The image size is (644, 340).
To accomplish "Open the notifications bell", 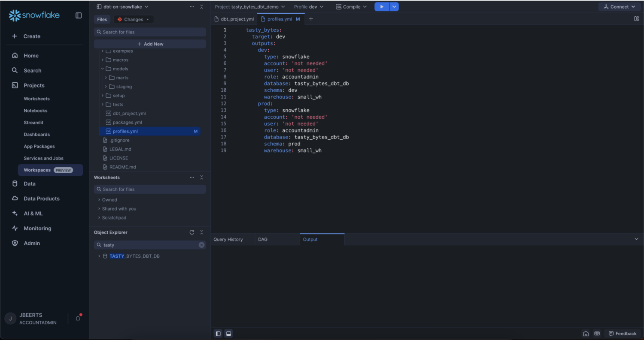I will [78, 319].
